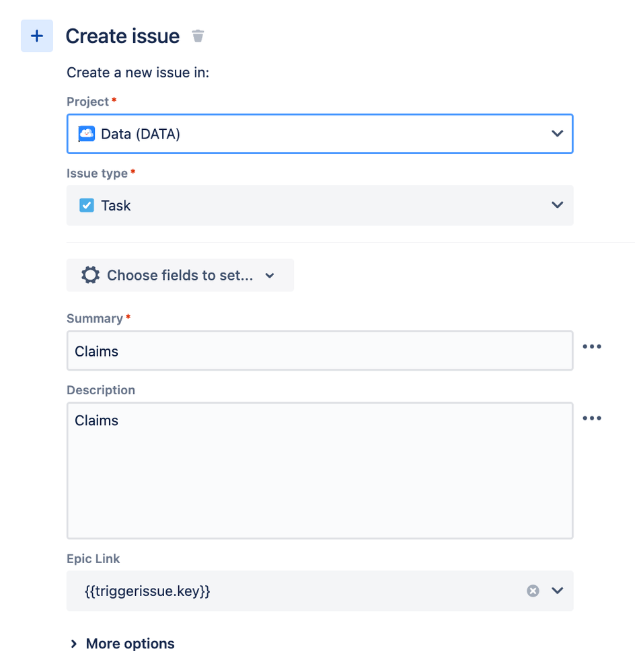Click the gear icon in Choose fields button
Viewport: 635px width, 672px height.
[x=90, y=275]
